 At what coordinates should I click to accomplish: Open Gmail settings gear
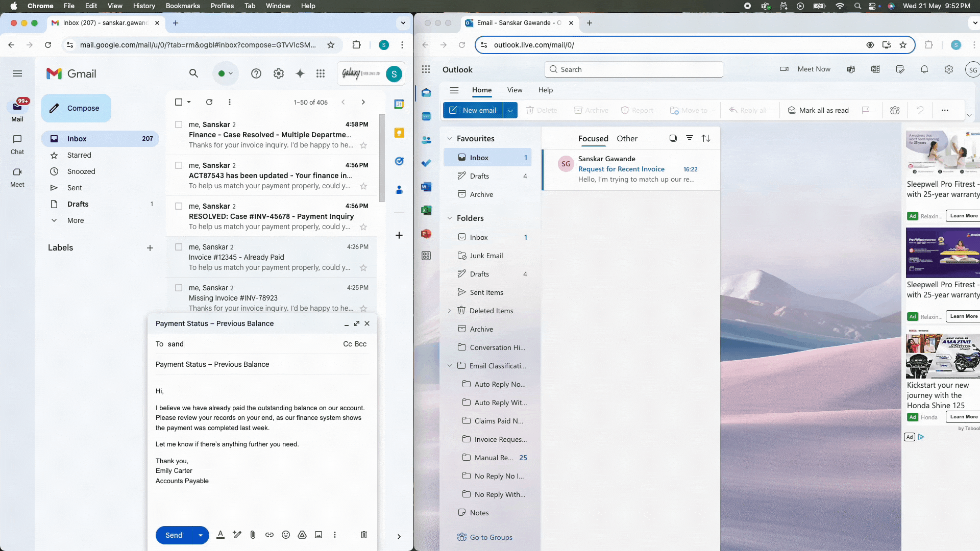[279, 73]
